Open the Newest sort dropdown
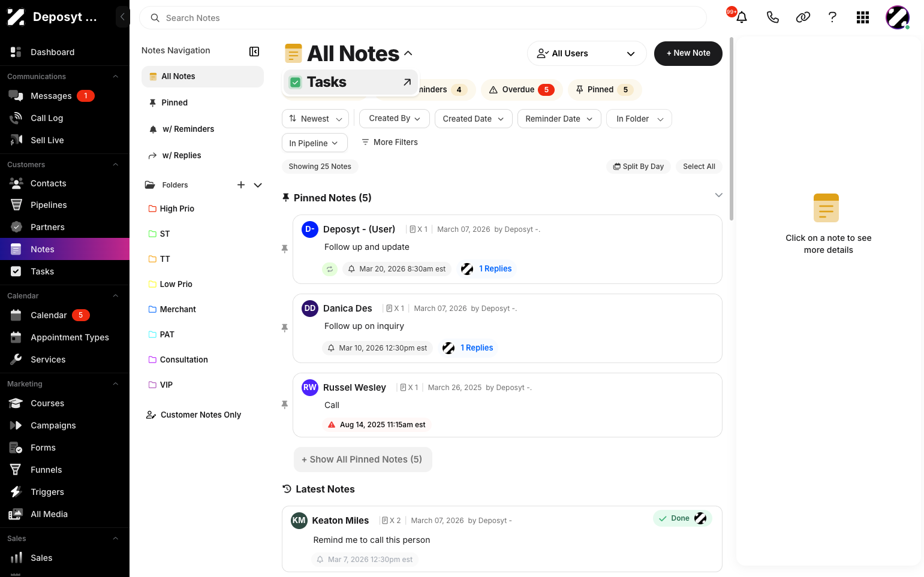924x577 pixels. (x=315, y=119)
